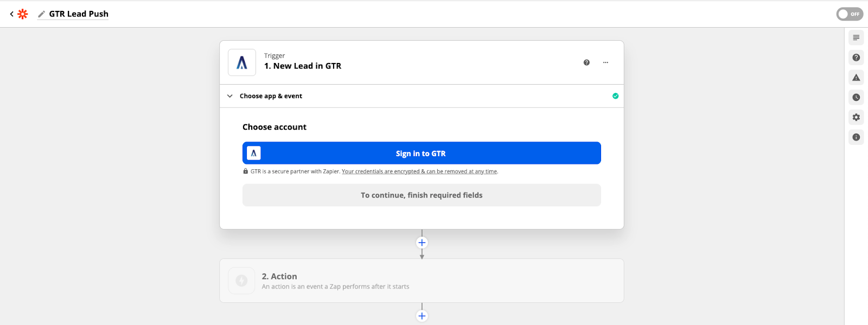The width and height of the screenshot is (868, 325).
Task: Click To continue, finish required fields button
Action: (422, 195)
